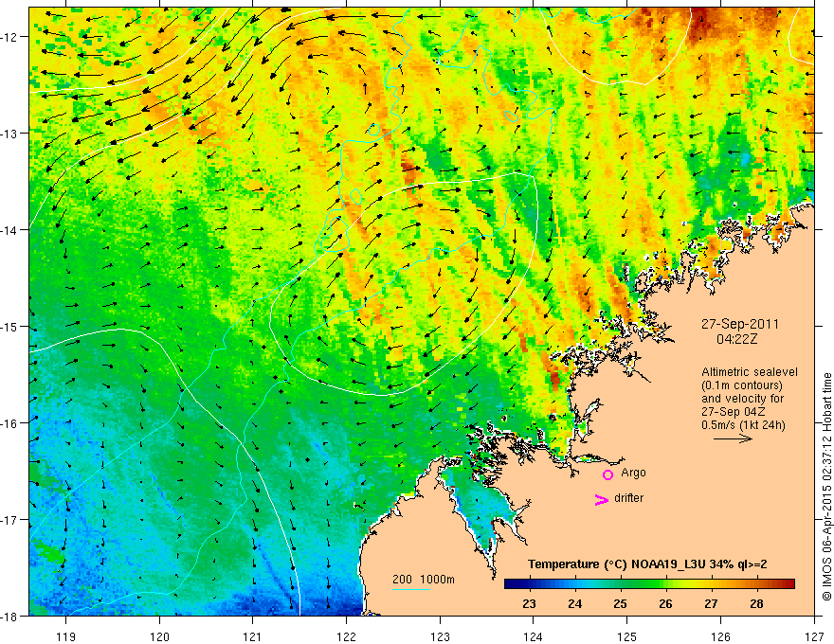Click longitude axis label 125
The height and width of the screenshot is (644, 834).
tap(627, 636)
